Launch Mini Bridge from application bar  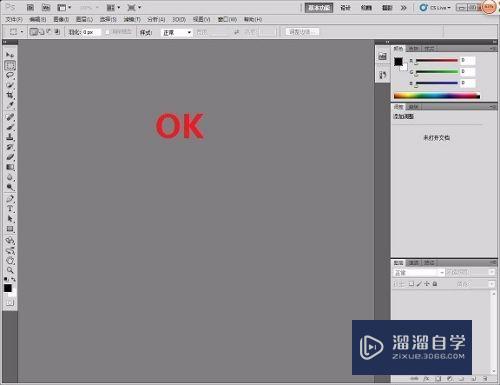coord(46,7)
